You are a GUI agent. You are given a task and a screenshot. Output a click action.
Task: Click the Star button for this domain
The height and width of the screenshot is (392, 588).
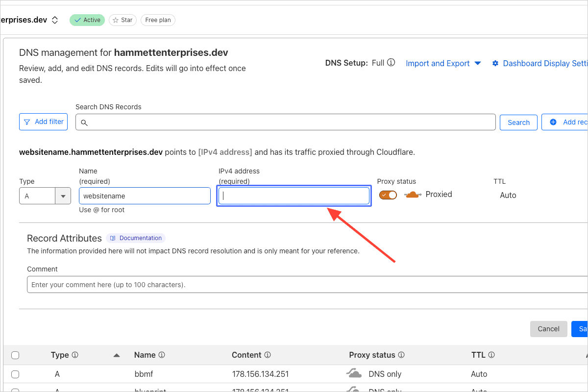coord(122,20)
